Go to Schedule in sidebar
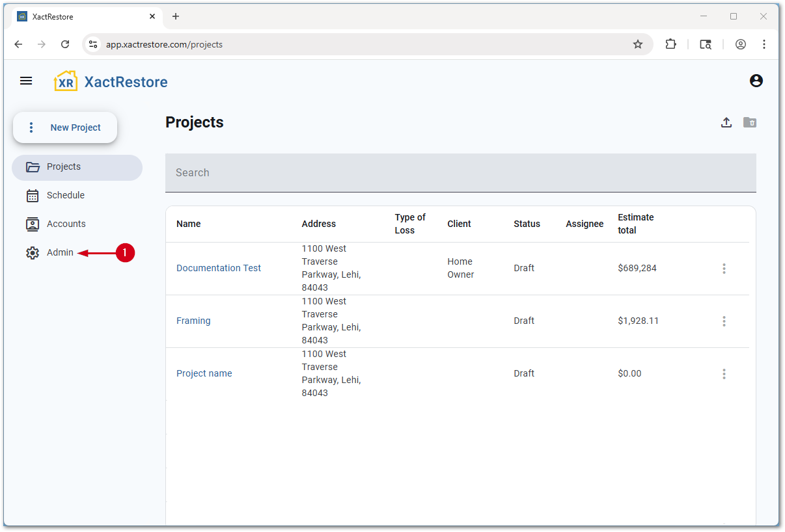Screen dimensions: 785x532 [x=65, y=195]
